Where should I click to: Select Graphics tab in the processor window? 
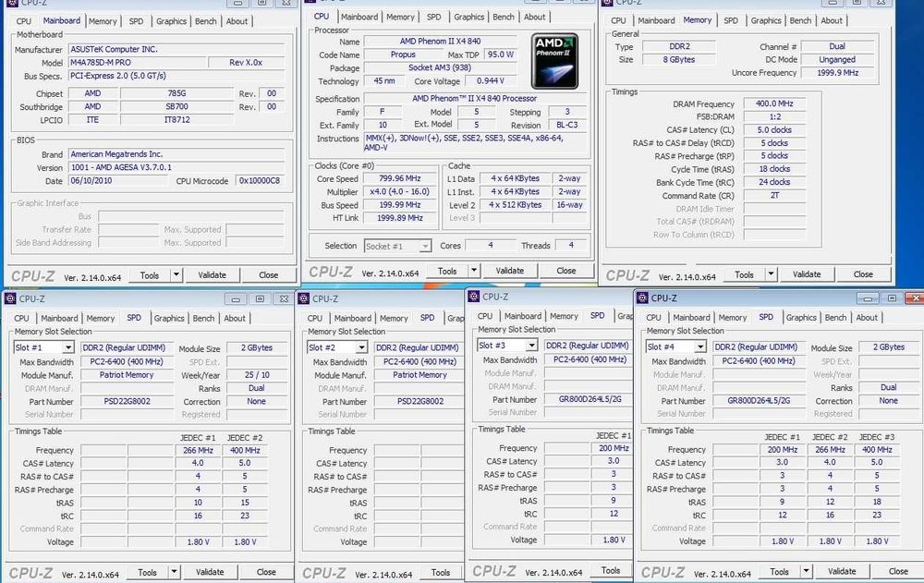click(469, 18)
